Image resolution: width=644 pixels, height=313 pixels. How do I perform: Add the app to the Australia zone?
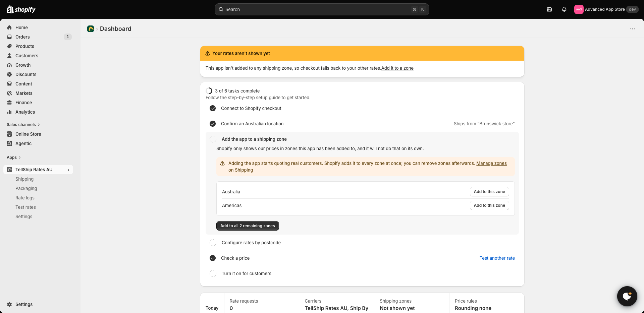pyautogui.click(x=489, y=192)
